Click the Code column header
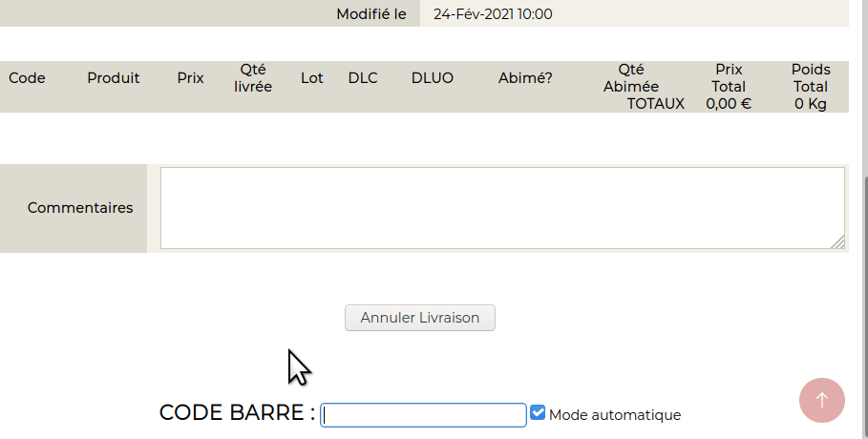The image size is (868, 439). click(x=27, y=78)
